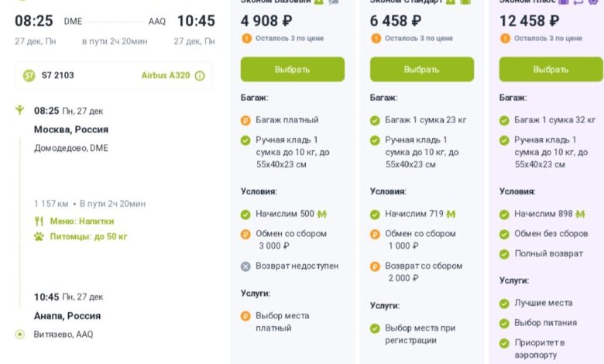Click the S7 airline logo
Image resolution: width=604 pixels, height=364 pixels.
pos(29,75)
